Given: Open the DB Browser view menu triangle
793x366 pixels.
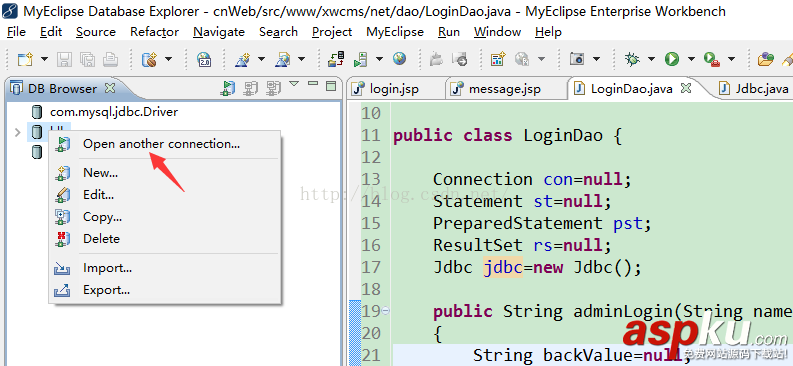Looking at the screenshot, I should pyautogui.click(x=294, y=84).
